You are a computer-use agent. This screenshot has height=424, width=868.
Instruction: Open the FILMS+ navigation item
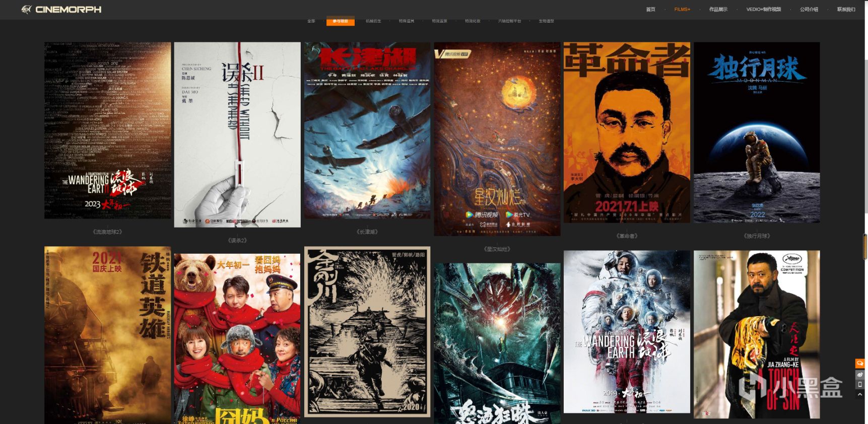(682, 9)
